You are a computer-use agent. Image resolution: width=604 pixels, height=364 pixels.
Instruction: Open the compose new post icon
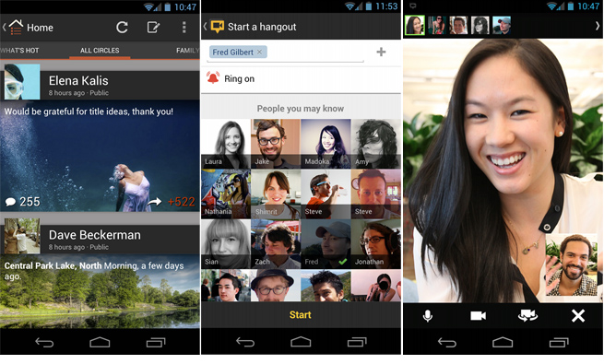click(x=153, y=28)
